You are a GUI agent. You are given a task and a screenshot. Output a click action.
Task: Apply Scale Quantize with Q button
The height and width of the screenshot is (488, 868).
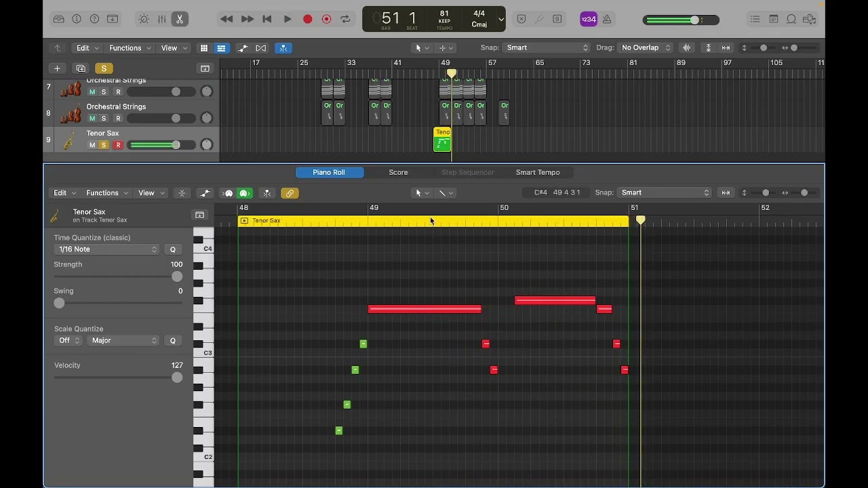(173, 340)
